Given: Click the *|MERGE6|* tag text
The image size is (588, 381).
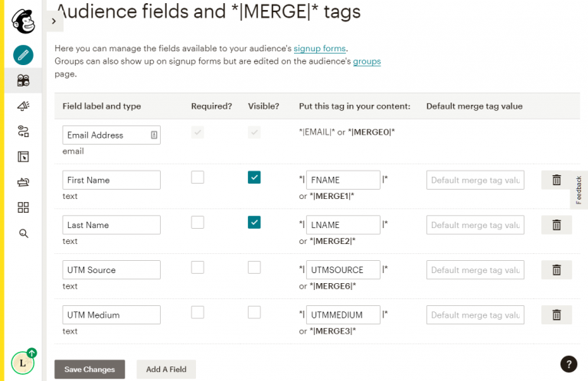Looking at the screenshot, I should 332,286.
